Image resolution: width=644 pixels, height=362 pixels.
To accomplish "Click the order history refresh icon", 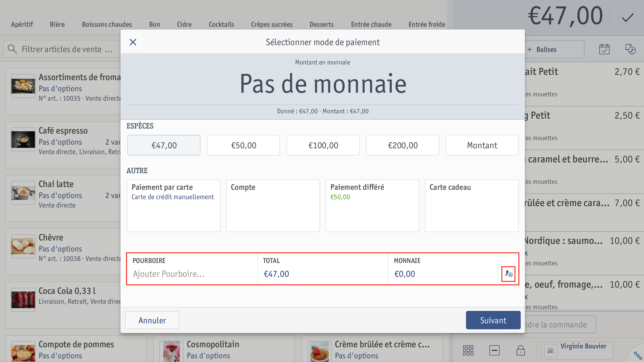I will point(630,49).
